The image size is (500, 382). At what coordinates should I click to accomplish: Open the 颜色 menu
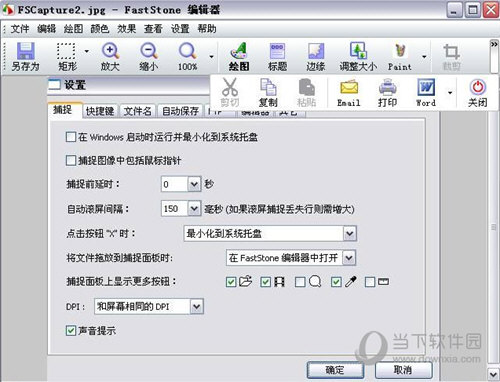click(100, 29)
